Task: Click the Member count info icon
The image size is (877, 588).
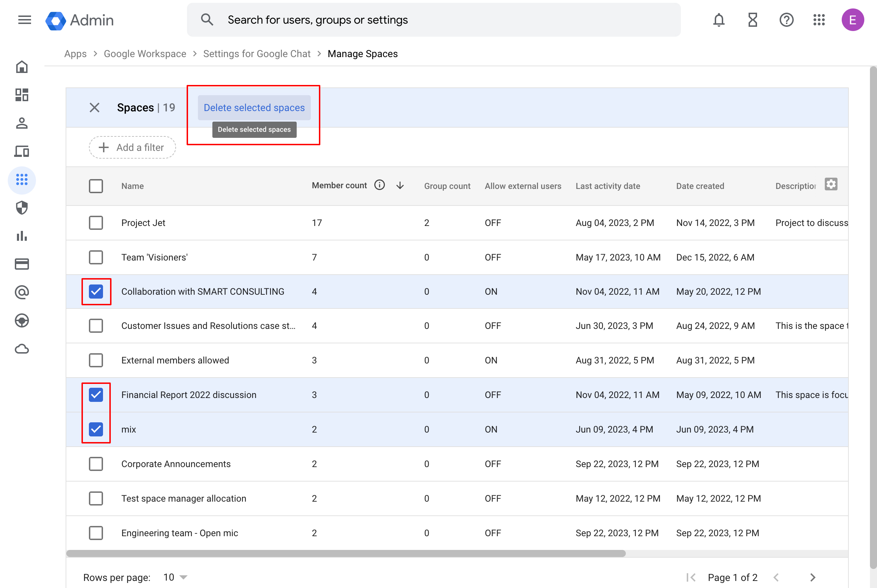Action: coord(379,185)
